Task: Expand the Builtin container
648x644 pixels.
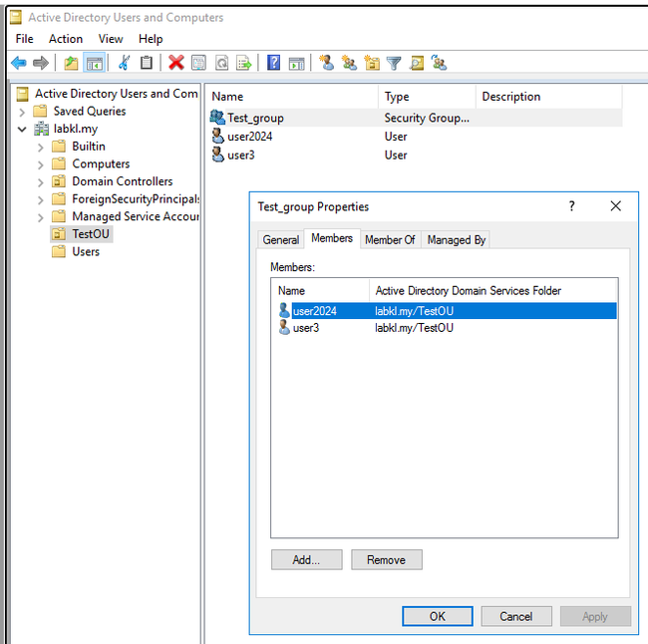Action: [x=41, y=148]
